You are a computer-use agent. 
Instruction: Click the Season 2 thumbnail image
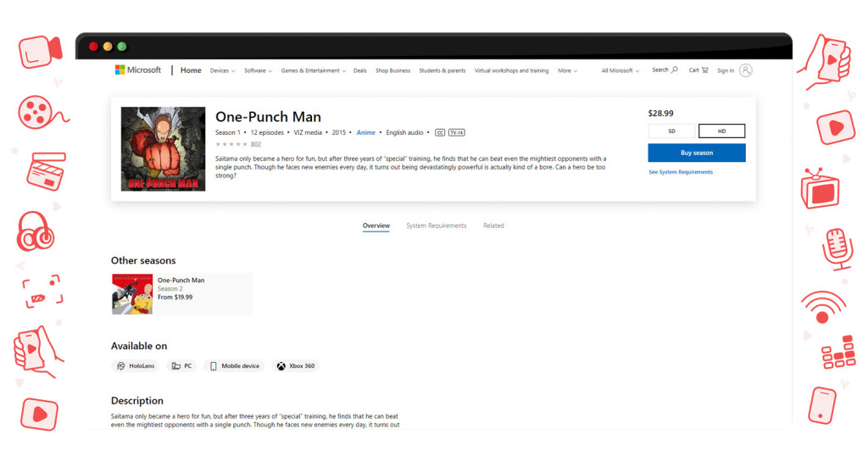tap(132, 294)
